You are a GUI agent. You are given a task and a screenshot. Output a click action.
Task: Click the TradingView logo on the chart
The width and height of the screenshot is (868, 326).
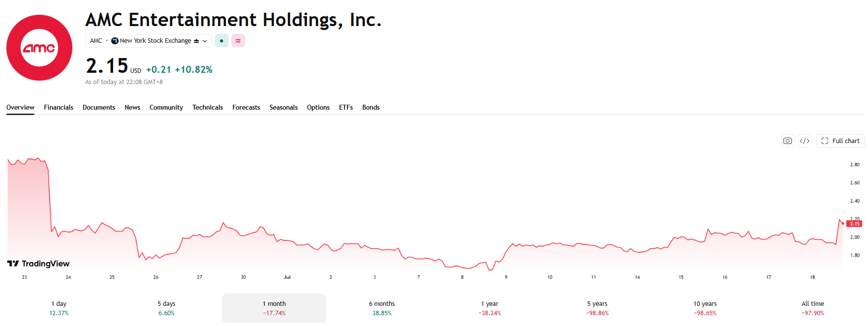pos(38,264)
